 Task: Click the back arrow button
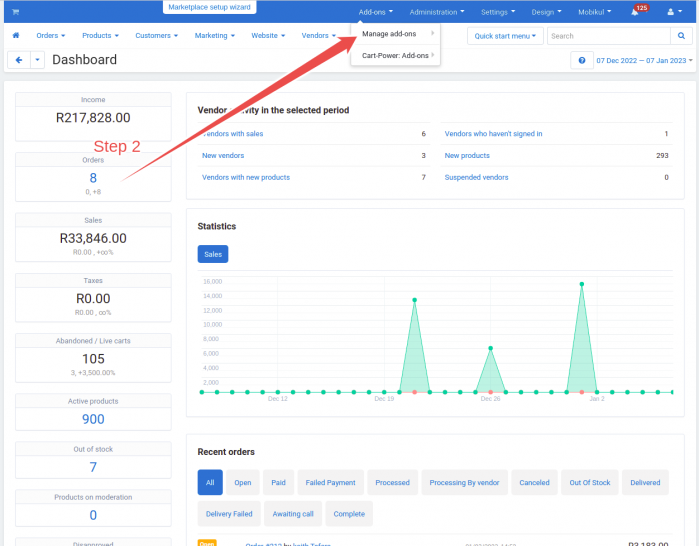pyautogui.click(x=19, y=60)
